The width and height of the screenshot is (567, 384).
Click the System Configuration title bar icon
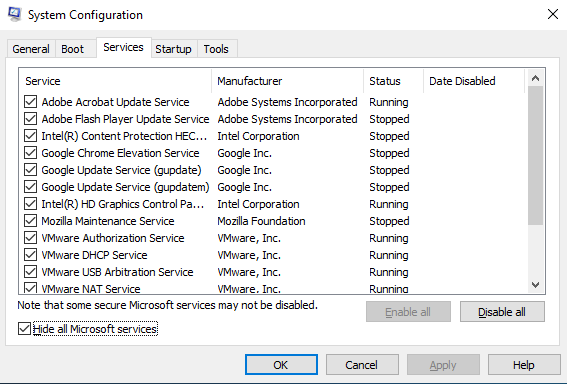pyautogui.click(x=14, y=14)
